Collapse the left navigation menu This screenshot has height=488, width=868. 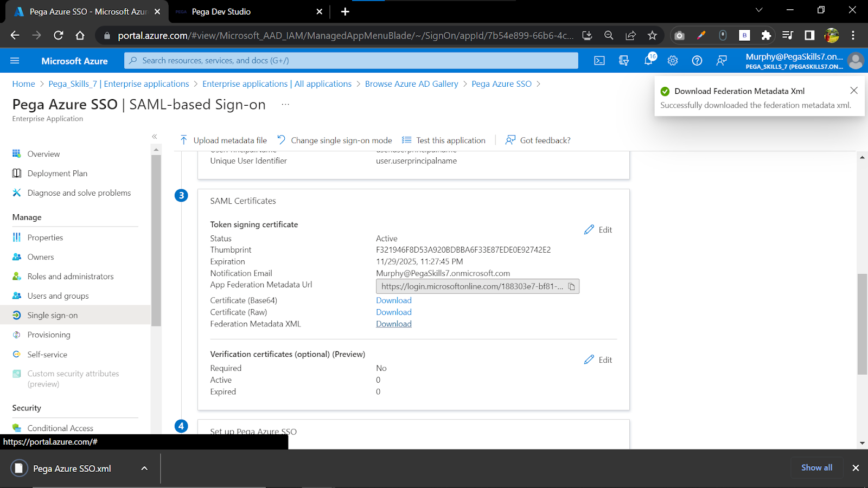click(x=155, y=137)
